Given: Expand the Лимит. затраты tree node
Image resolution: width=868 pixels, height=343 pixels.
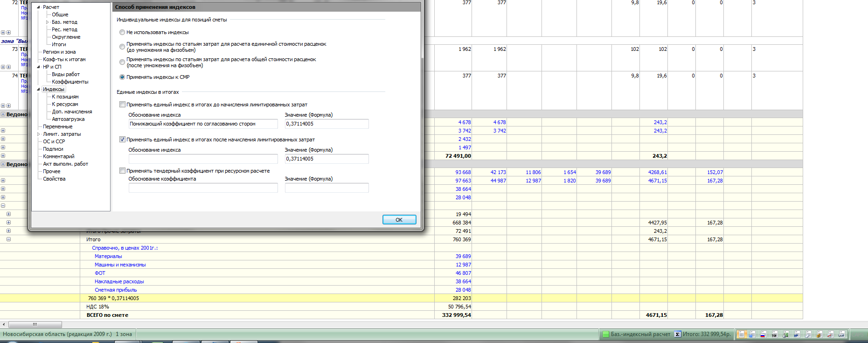Looking at the screenshot, I should point(39,134).
